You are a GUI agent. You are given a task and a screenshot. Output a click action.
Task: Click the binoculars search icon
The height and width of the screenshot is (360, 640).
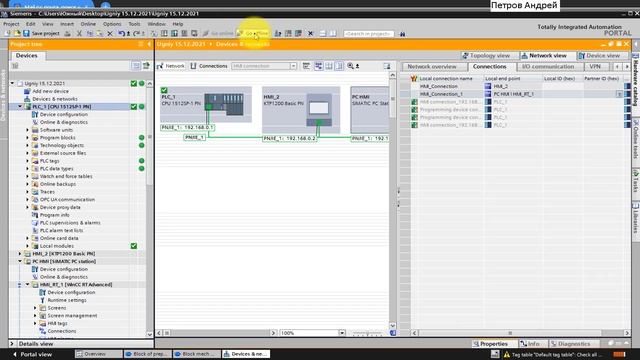pos(402,34)
